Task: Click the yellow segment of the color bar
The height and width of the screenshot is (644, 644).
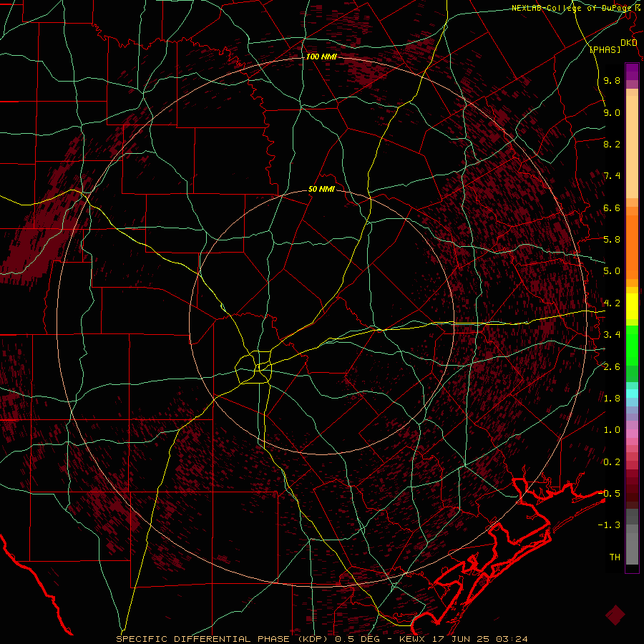Action: coord(632,306)
